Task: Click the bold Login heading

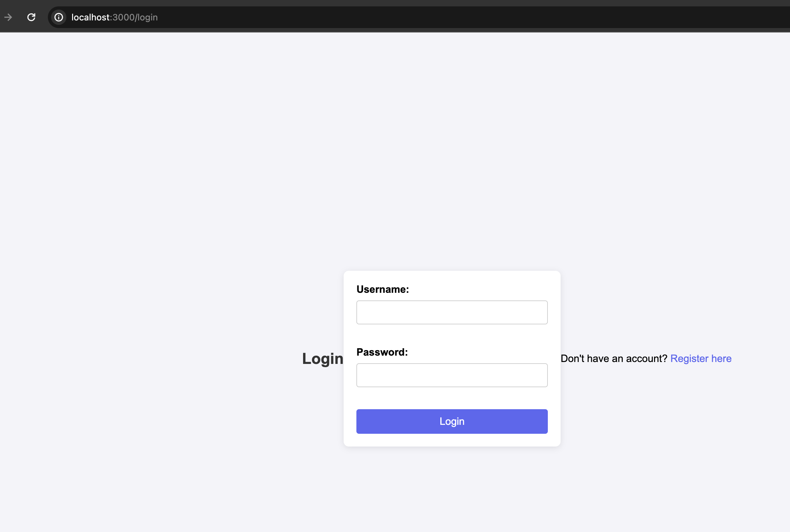Action: pyautogui.click(x=322, y=358)
